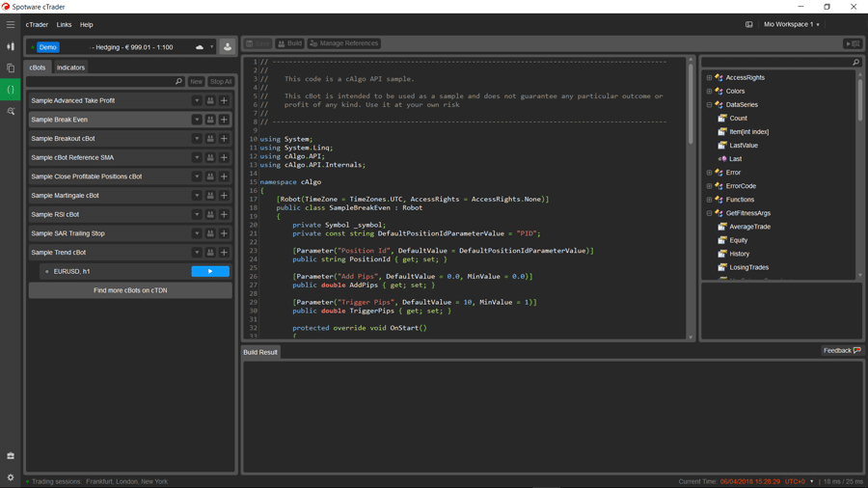This screenshot has height=488, width=868.
Task: Click the Stop All button
Action: pos(221,81)
